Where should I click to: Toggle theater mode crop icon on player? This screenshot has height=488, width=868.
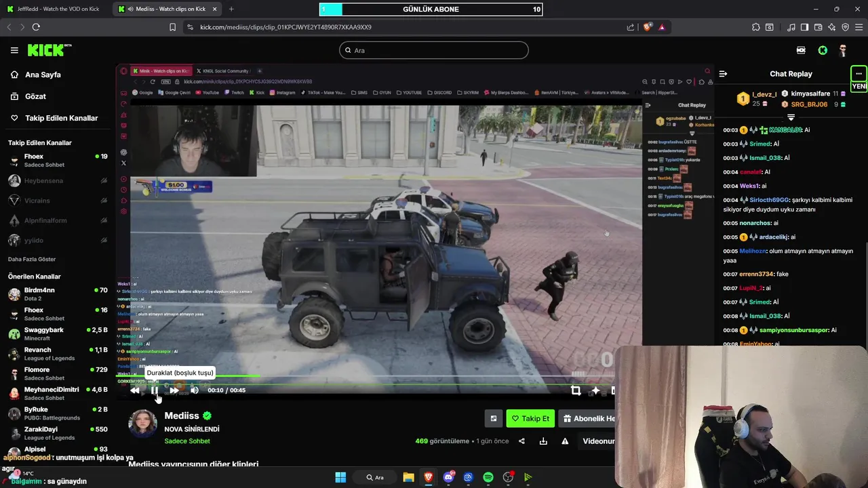pos(576,390)
